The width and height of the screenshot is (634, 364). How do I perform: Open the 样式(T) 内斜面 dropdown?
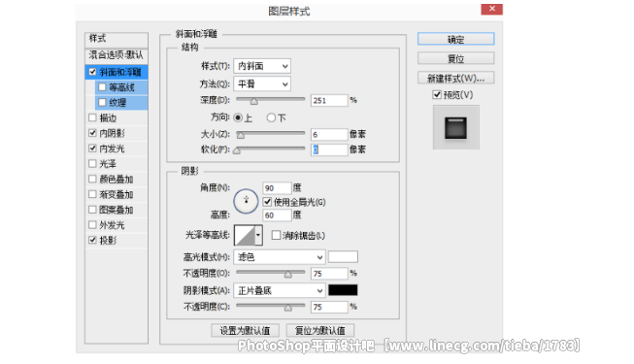tap(262, 66)
